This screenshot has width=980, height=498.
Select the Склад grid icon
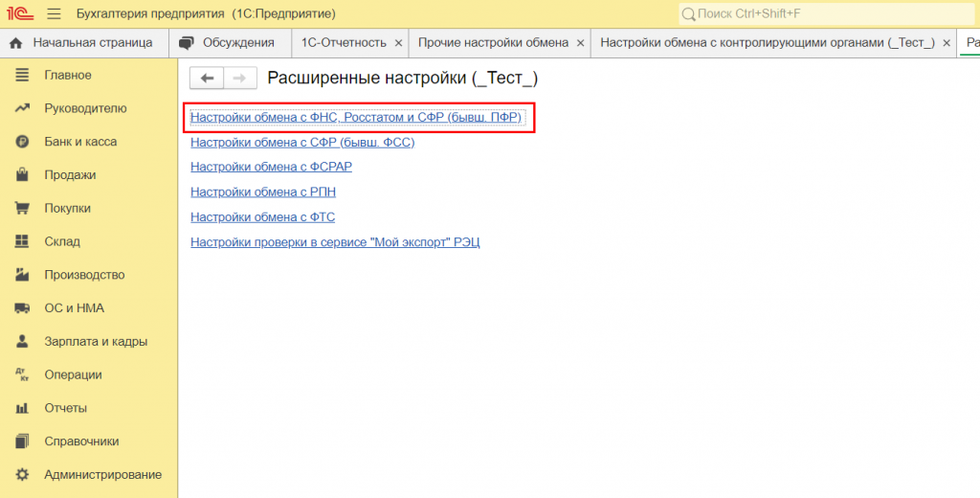pos(22,241)
